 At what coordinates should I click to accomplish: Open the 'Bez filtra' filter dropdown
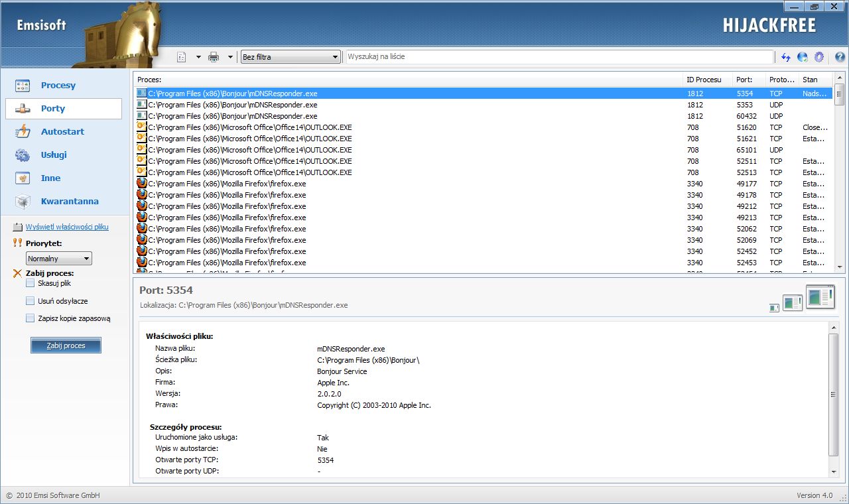pyautogui.click(x=291, y=57)
